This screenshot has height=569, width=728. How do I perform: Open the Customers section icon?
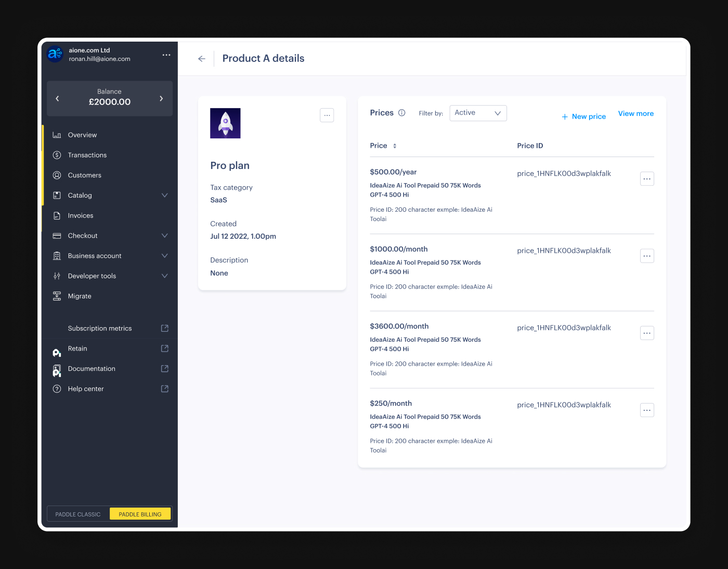point(57,175)
